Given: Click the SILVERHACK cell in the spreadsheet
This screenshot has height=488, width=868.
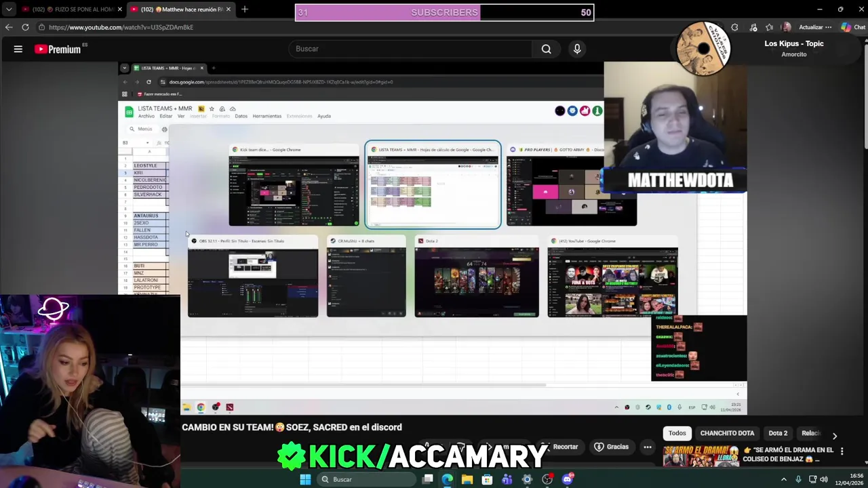Looking at the screenshot, I should click(149, 195).
